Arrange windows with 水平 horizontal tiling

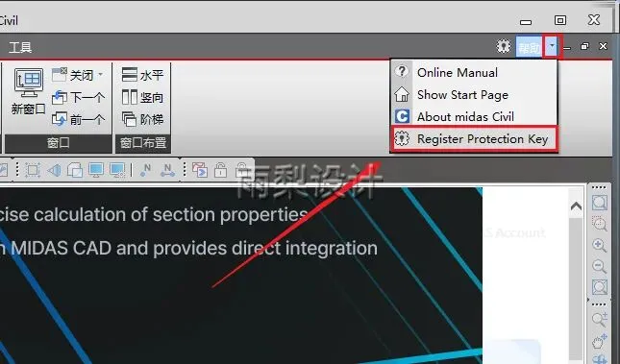142,74
